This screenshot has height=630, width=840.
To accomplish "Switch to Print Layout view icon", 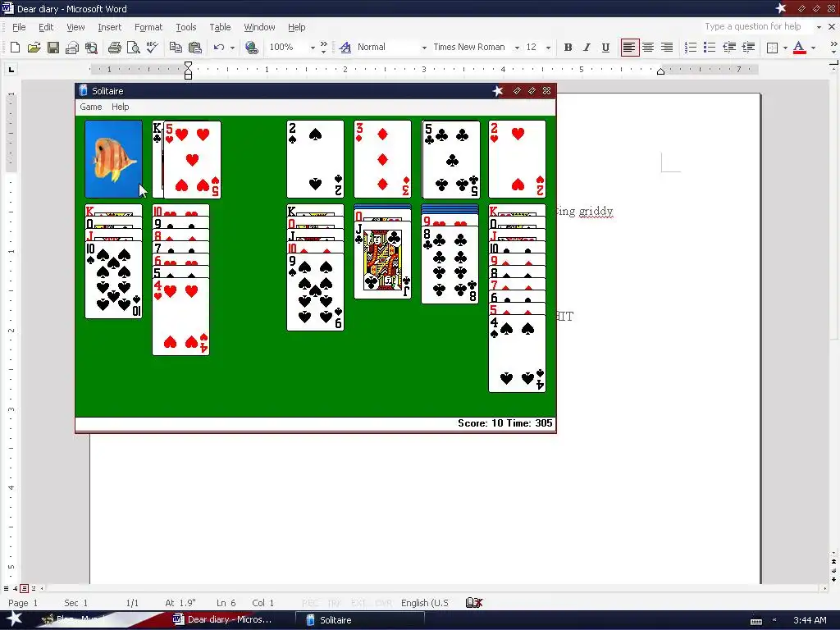I will 24,588.
